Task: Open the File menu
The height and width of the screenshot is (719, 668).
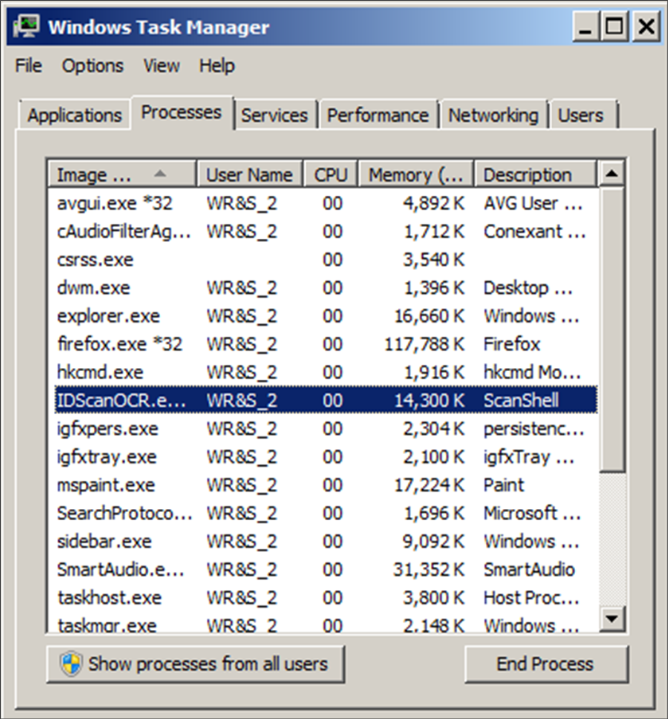Action: click(x=28, y=66)
